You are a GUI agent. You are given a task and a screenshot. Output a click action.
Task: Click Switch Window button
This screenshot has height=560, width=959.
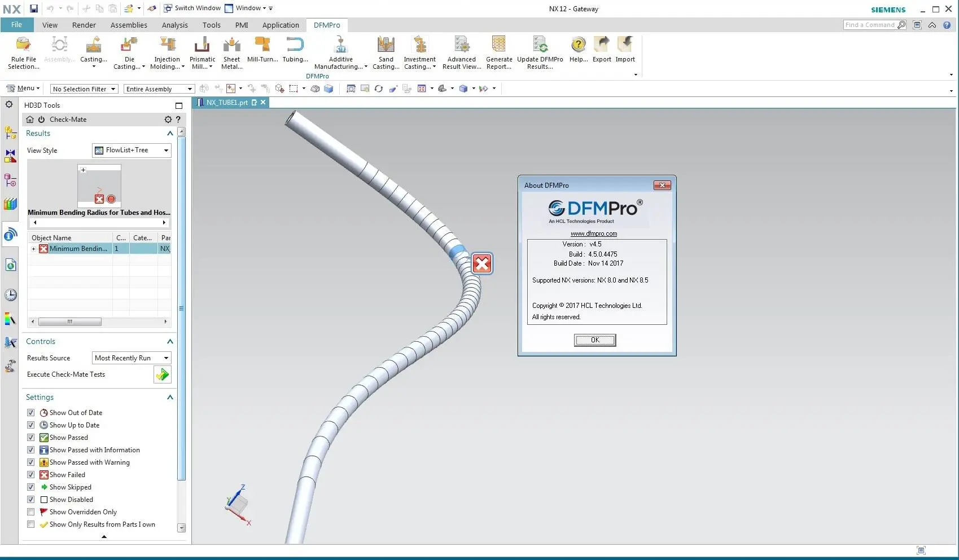click(x=192, y=8)
